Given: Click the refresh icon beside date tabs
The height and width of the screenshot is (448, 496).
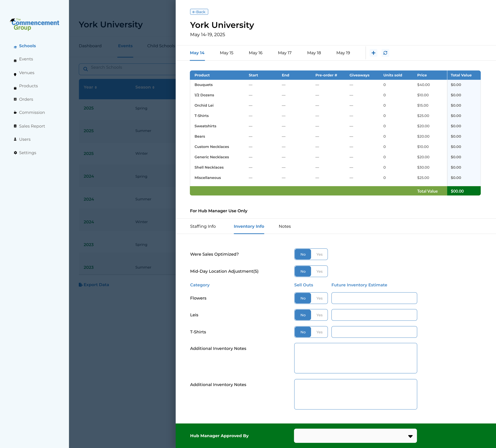Looking at the screenshot, I should 385,53.
